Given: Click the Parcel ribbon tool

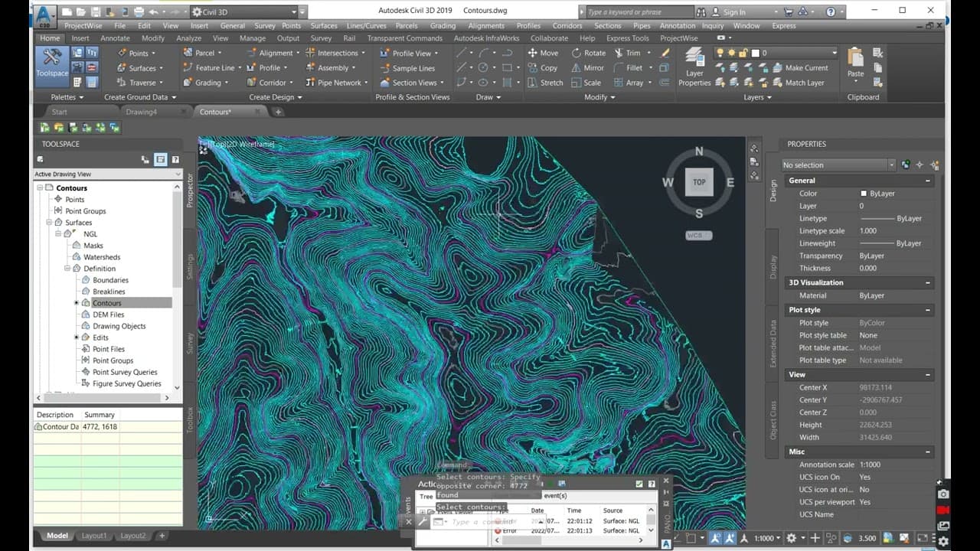Looking at the screenshot, I should pyautogui.click(x=199, y=53).
